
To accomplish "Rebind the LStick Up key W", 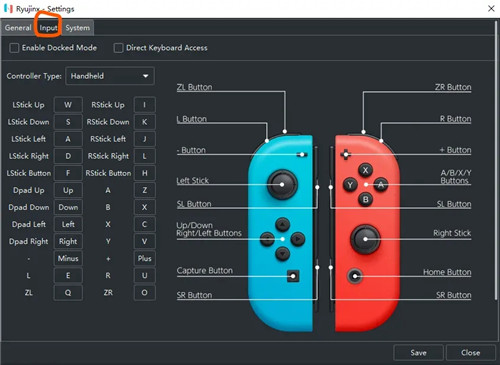I will (68, 105).
